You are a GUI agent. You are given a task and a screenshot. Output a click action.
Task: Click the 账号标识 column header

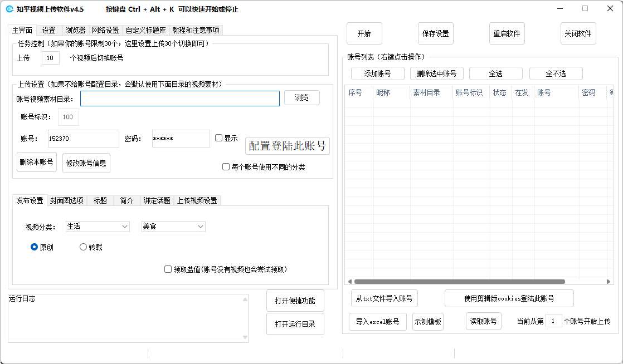471,92
